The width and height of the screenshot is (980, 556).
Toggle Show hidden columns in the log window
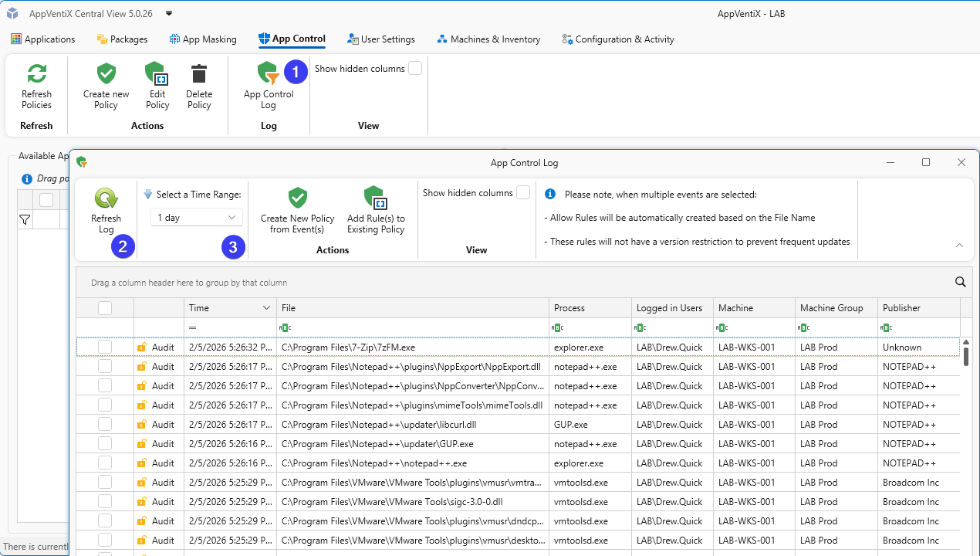[523, 192]
